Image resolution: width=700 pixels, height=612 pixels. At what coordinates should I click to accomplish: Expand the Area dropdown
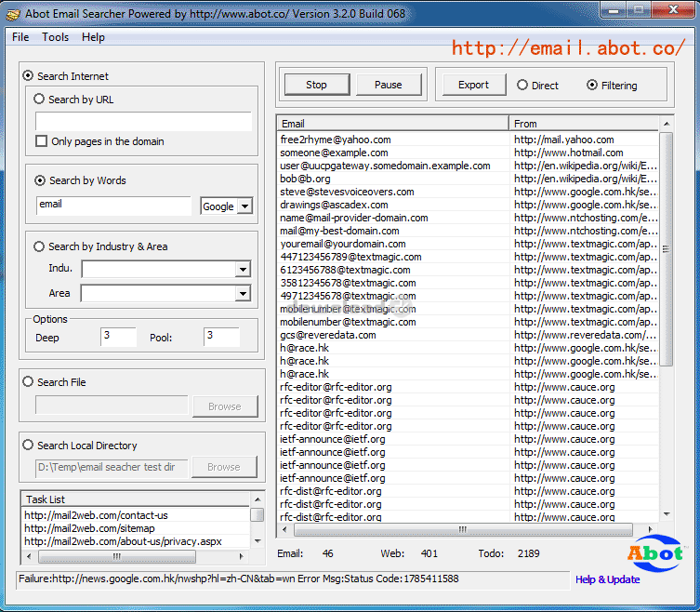243,294
